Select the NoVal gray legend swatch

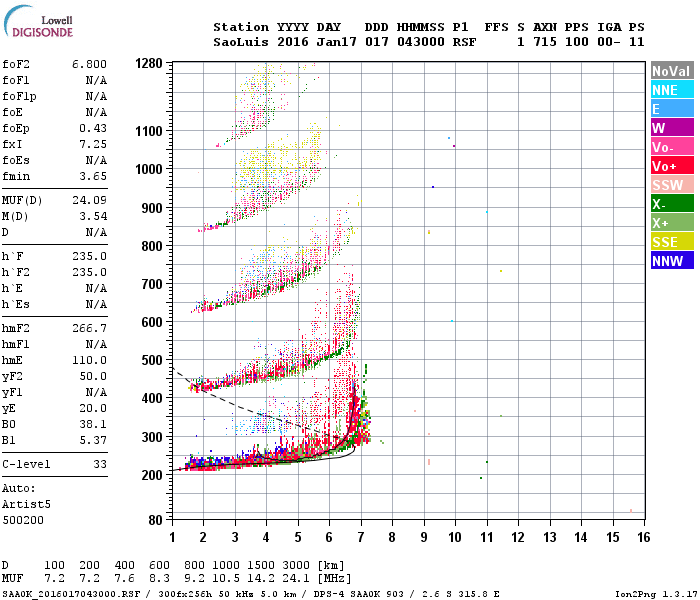click(x=672, y=71)
